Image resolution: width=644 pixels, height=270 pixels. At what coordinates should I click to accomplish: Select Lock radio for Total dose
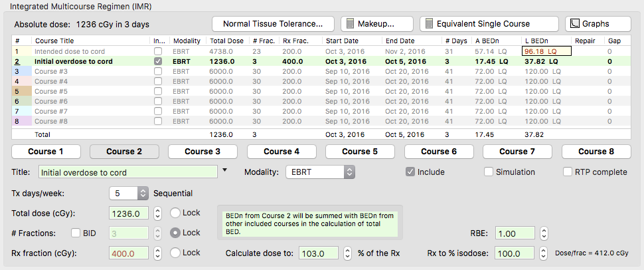(175, 213)
